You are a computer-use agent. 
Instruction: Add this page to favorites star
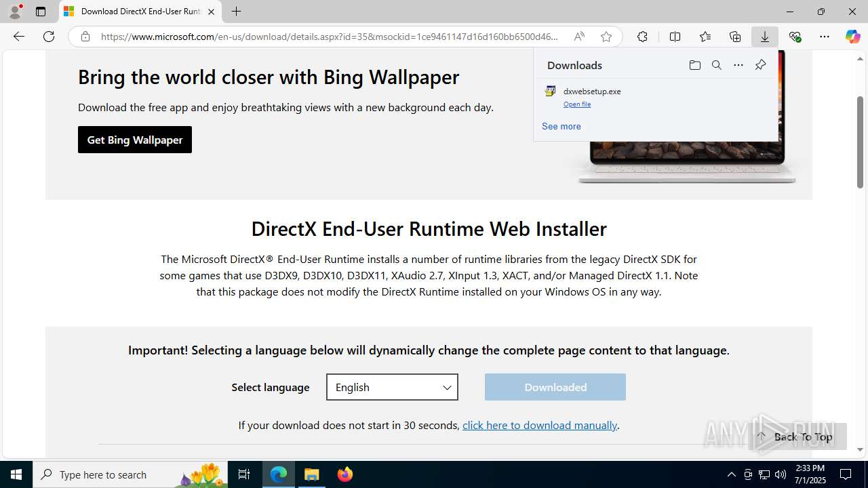(x=606, y=37)
